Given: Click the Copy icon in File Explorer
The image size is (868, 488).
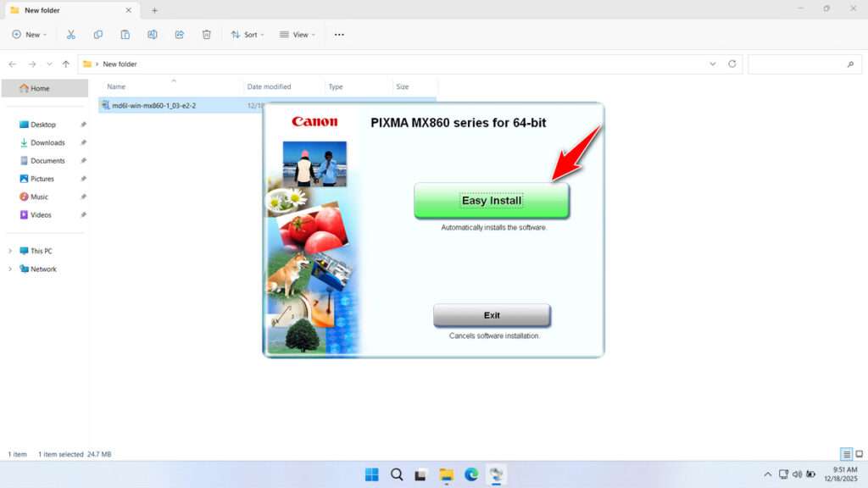Looking at the screenshot, I should pos(98,34).
